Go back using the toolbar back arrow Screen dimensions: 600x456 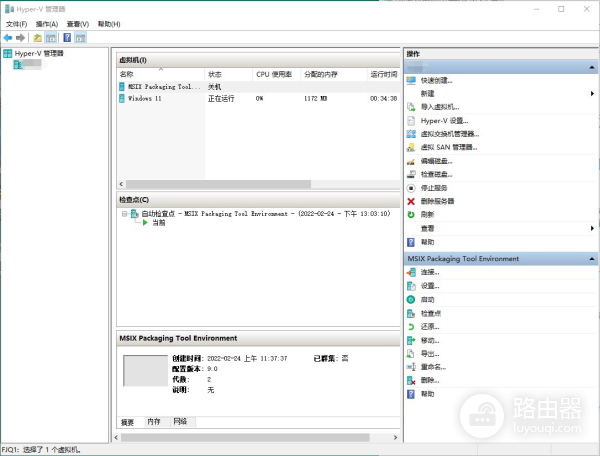pos(8,38)
